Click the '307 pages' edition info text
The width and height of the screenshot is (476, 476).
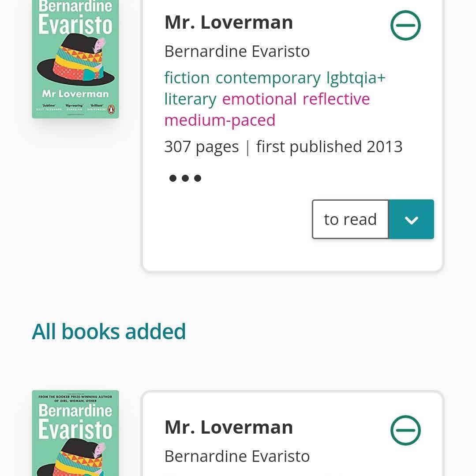[x=201, y=146]
